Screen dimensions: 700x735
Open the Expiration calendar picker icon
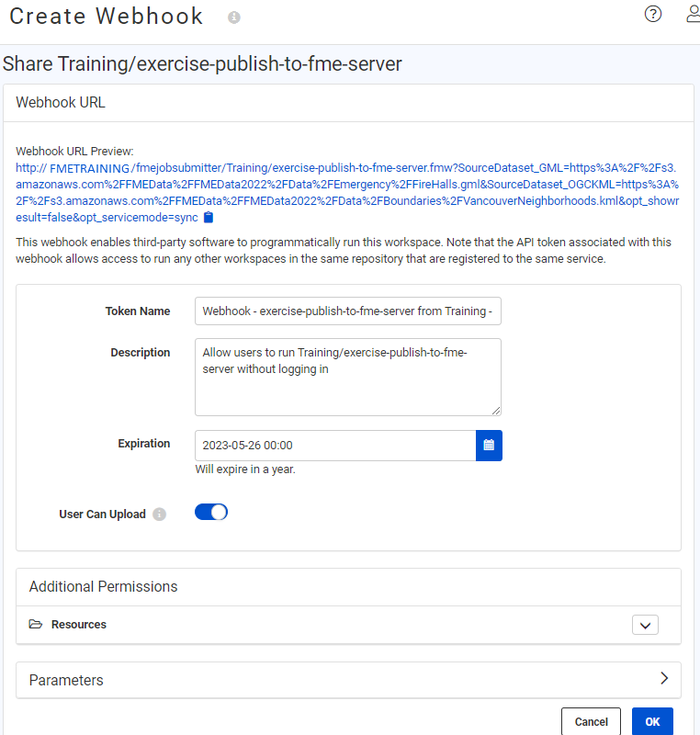pyautogui.click(x=490, y=445)
